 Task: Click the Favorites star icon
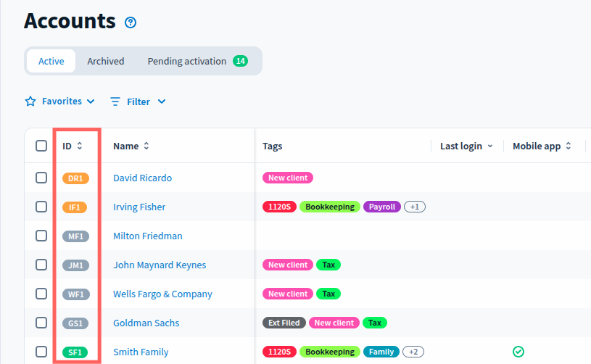30,102
